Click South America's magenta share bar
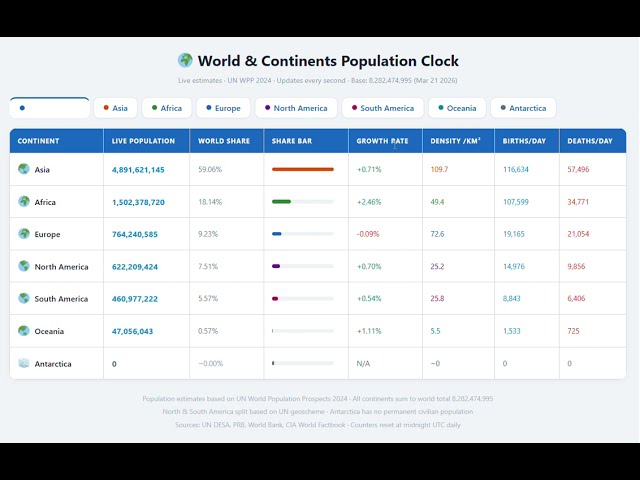 click(275, 298)
